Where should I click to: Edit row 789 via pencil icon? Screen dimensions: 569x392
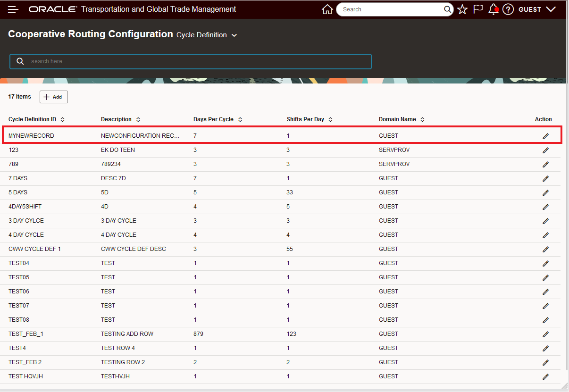(546, 164)
